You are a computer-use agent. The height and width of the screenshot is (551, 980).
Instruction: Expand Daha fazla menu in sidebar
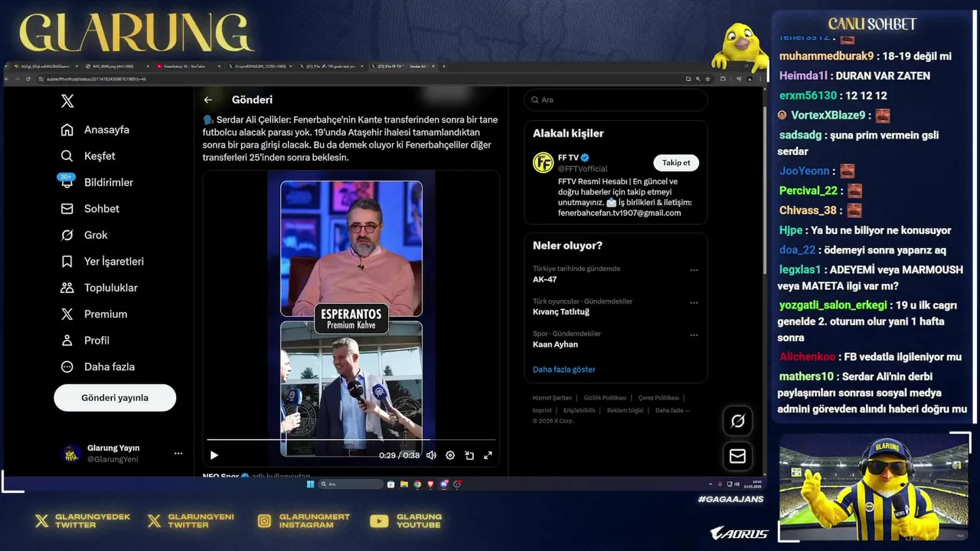[97, 367]
